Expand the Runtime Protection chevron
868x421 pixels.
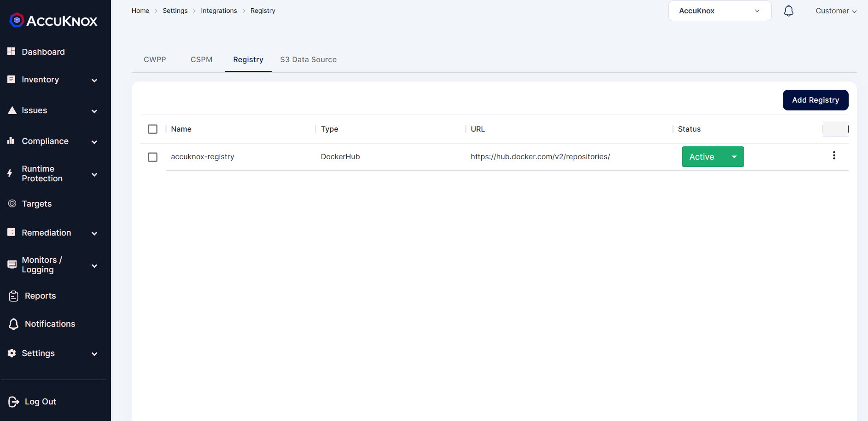[x=94, y=175]
